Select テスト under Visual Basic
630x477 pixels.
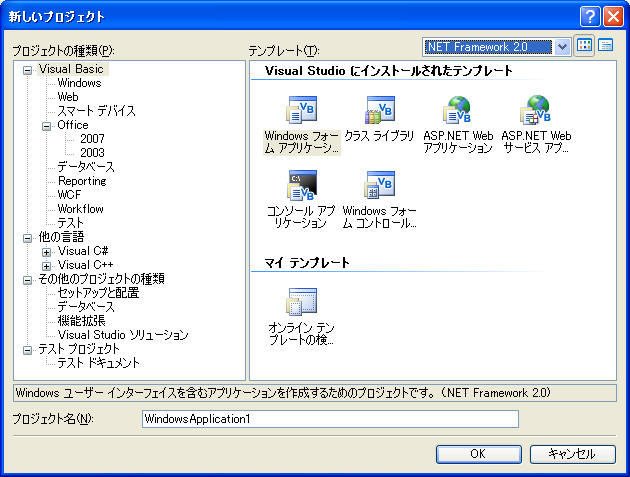[70, 223]
